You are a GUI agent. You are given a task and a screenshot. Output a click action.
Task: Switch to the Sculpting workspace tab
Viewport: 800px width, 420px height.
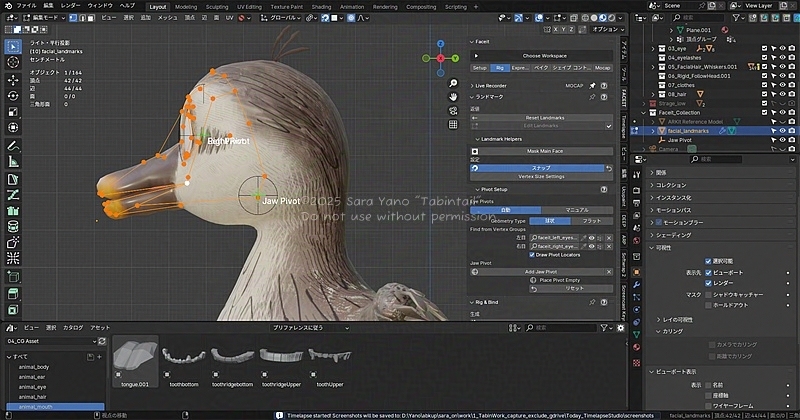tap(217, 7)
